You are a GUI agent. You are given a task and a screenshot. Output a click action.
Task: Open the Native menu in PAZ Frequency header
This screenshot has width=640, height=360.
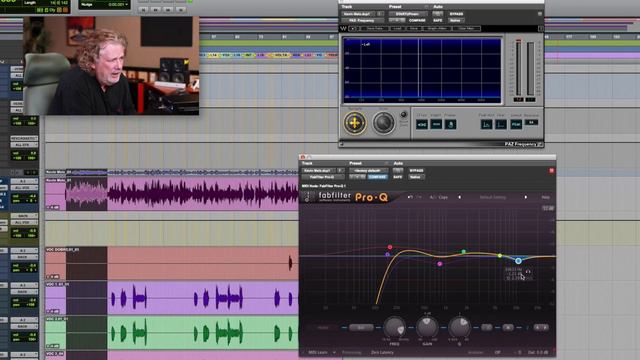click(456, 20)
